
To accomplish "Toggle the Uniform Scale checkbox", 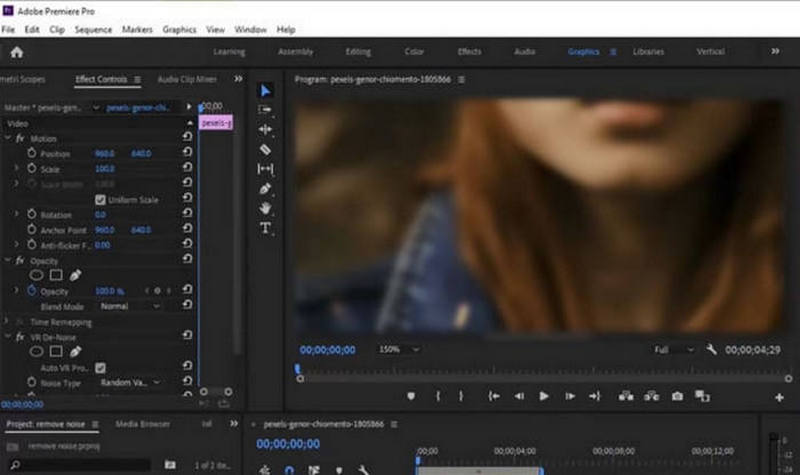I will [x=100, y=200].
